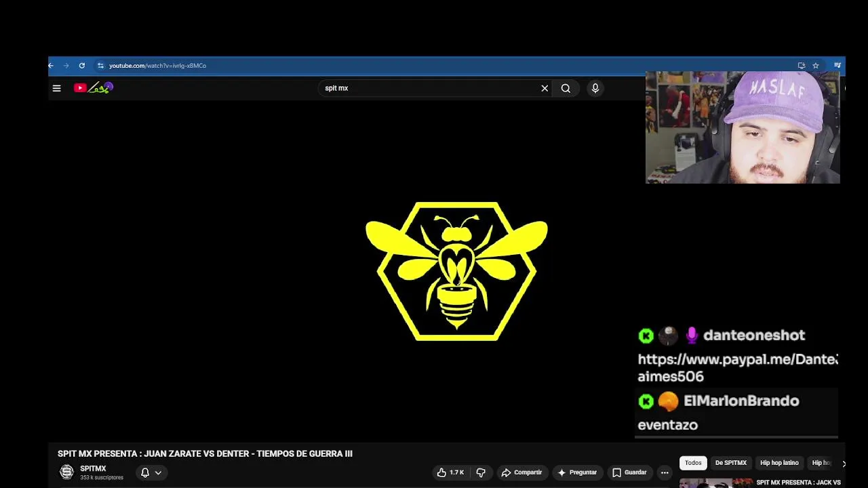Open 'SPIT MX PRESENTA : JACK VS' title
The height and width of the screenshot is (488, 868).
pos(798,483)
